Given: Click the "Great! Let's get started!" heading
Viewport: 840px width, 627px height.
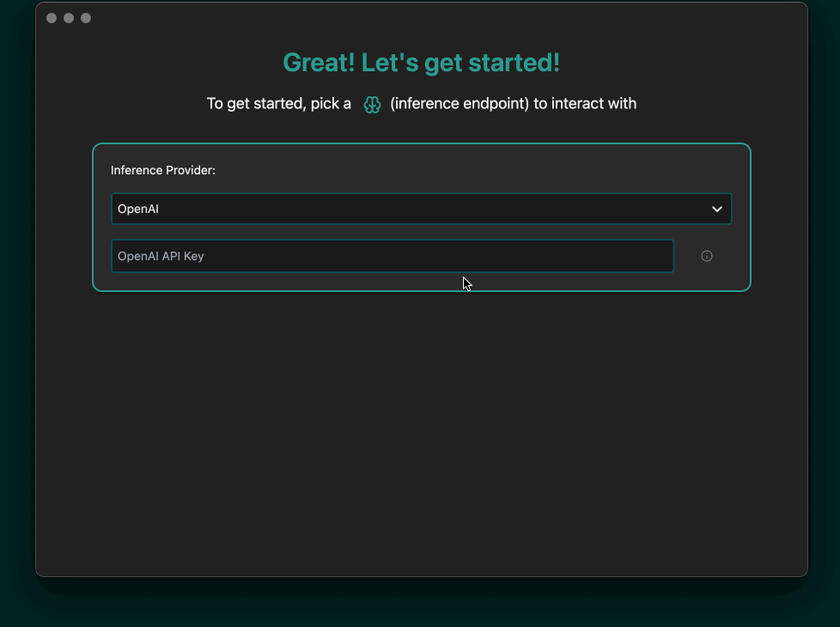Looking at the screenshot, I should tap(422, 63).
